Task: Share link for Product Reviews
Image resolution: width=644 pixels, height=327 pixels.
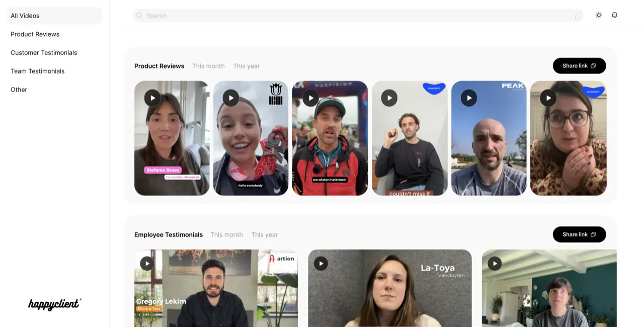Action: pos(579,66)
